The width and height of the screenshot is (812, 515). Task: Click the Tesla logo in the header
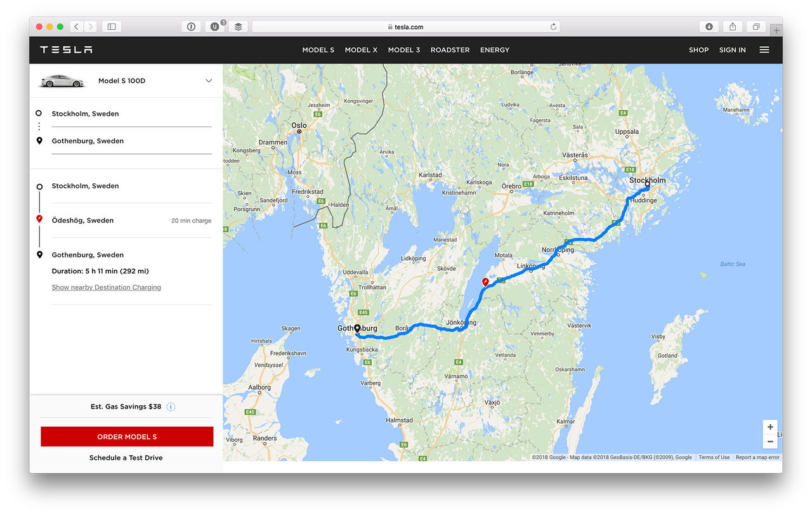(x=65, y=49)
